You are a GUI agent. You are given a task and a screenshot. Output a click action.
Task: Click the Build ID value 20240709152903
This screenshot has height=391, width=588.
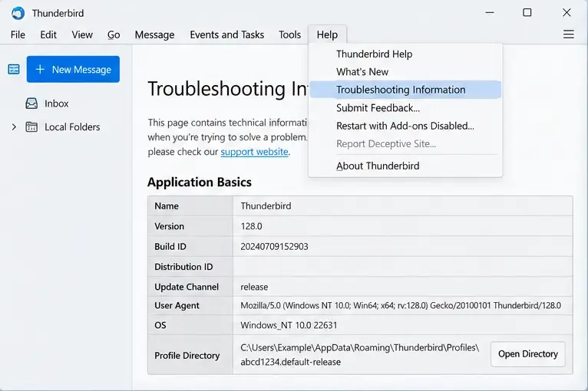274,246
